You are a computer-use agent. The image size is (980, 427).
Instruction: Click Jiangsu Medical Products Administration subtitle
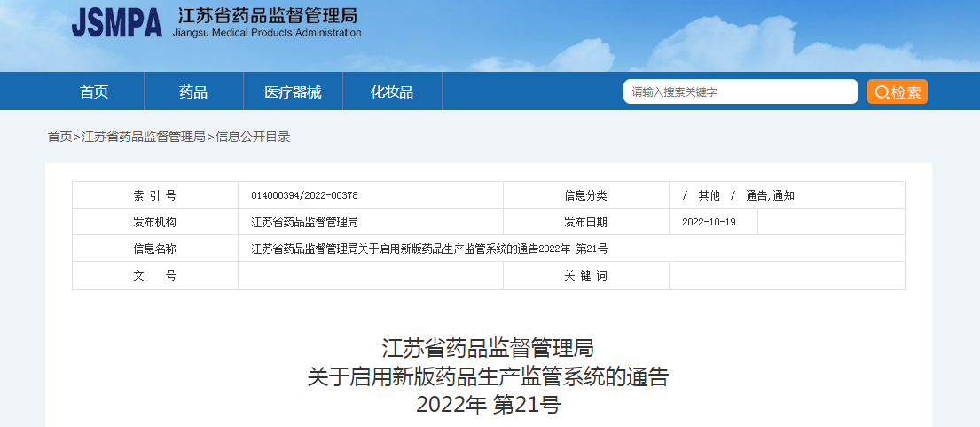coord(267,33)
